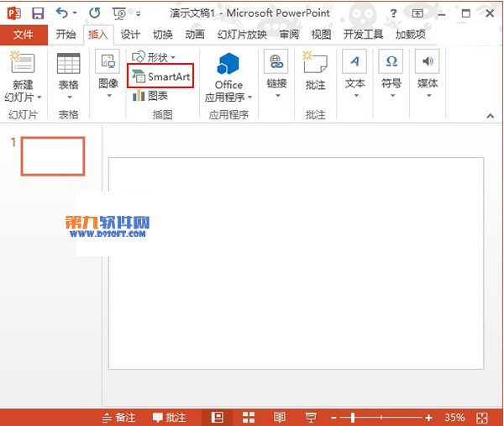Zoom out with the minus button
The width and height of the screenshot is (504, 426).
click(x=333, y=418)
